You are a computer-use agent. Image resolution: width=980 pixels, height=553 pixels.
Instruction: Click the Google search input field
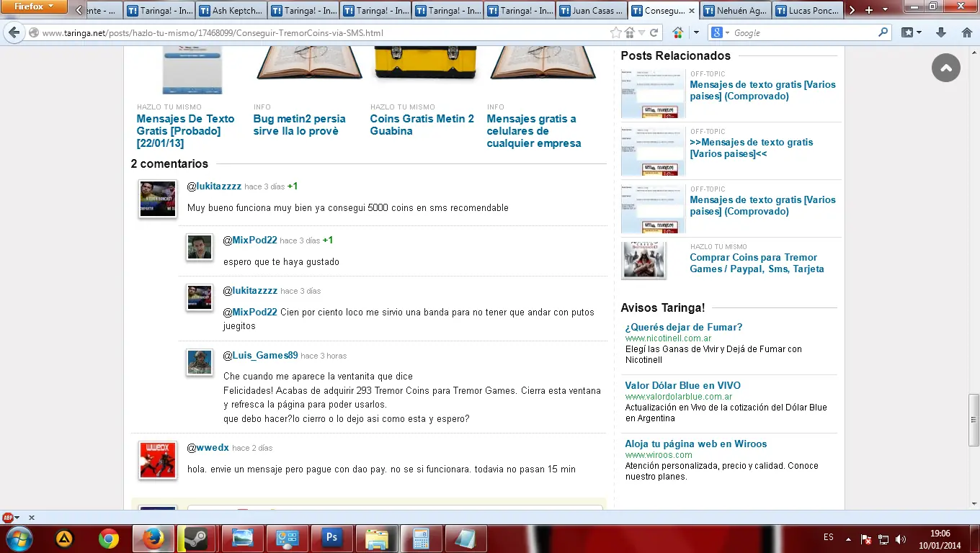point(804,32)
